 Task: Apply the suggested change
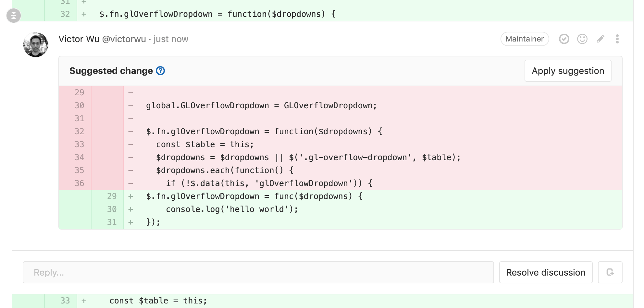568,71
